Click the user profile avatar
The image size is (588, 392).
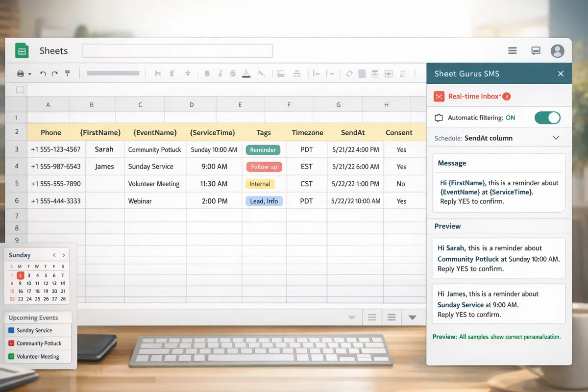pos(557,50)
